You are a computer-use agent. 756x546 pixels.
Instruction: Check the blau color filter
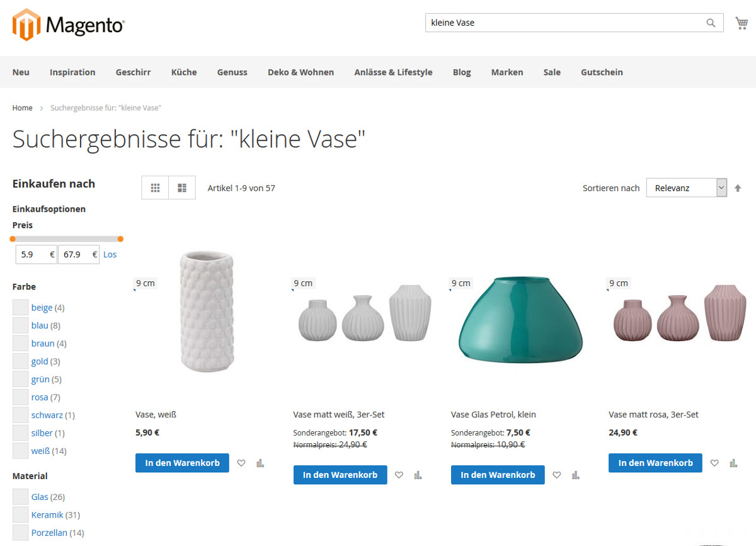[x=21, y=325]
